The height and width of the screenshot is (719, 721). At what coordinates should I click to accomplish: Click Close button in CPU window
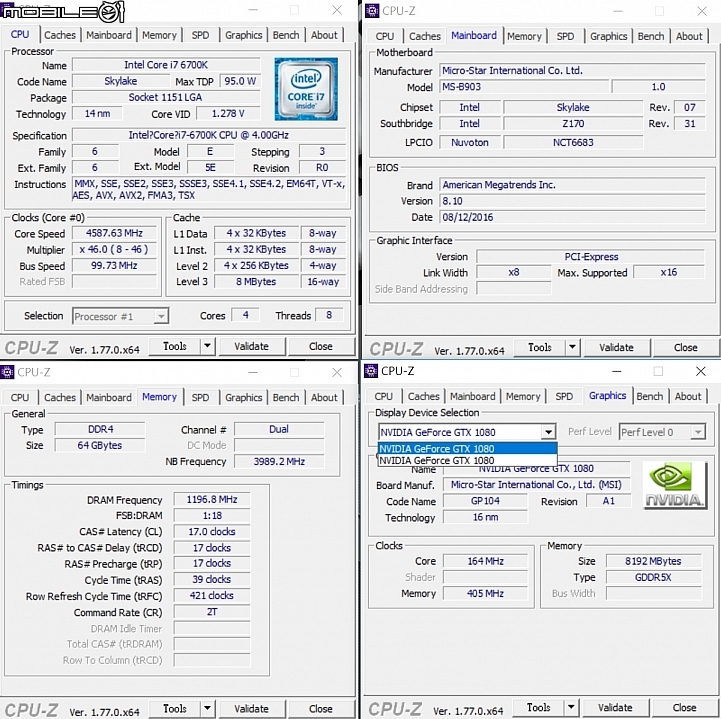click(320, 346)
